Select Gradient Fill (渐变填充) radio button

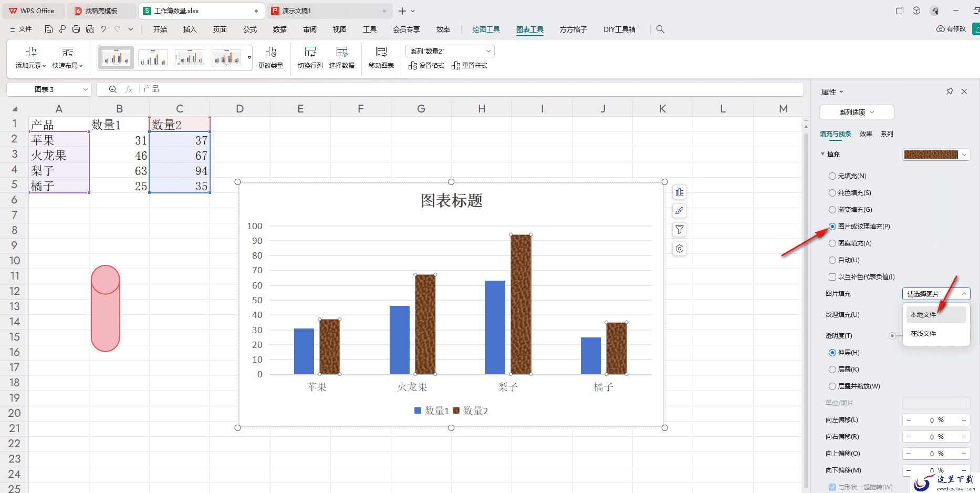(x=832, y=210)
